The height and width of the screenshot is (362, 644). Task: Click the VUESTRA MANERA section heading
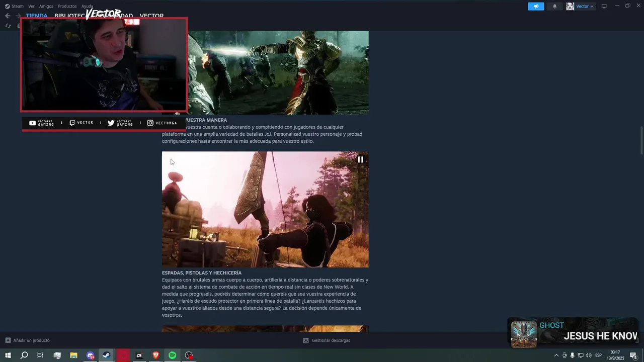click(206, 120)
